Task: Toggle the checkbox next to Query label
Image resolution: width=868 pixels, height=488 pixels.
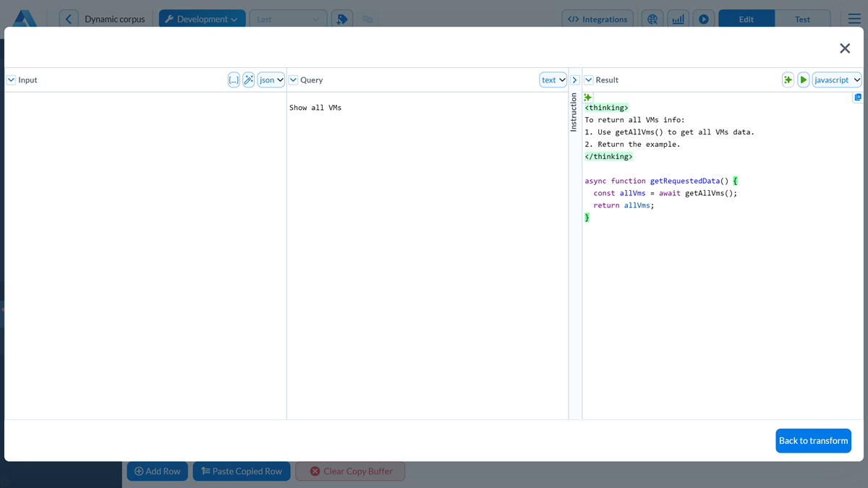Action: [x=293, y=80]
